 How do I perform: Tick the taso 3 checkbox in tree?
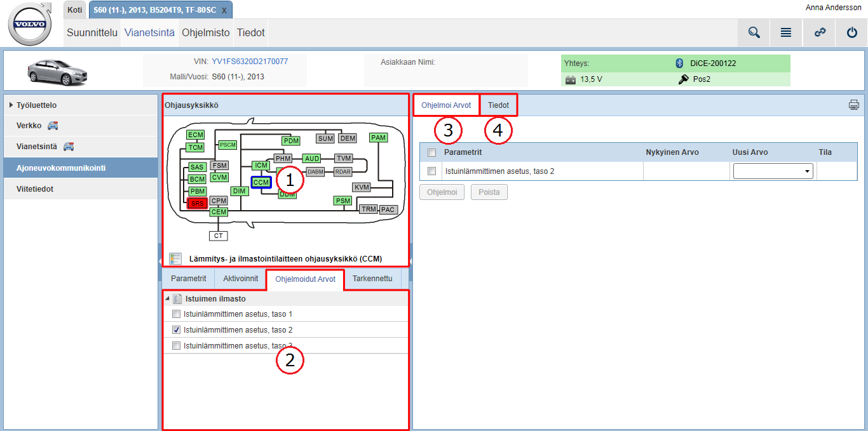point(176,346)
